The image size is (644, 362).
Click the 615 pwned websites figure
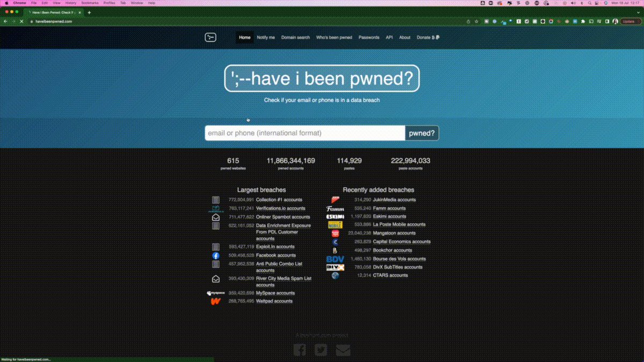click(x=233, y=161)
